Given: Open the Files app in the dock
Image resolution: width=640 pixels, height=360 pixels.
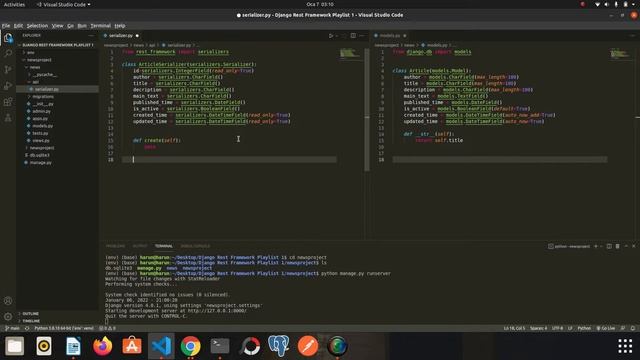Looking at the screenshot, I should (x=15, y=346).
